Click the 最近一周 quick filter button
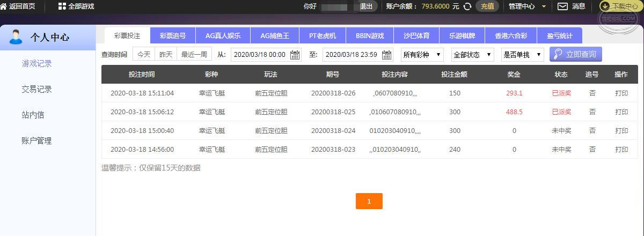This screenshot has width=644, height=236. pos(194,55)
